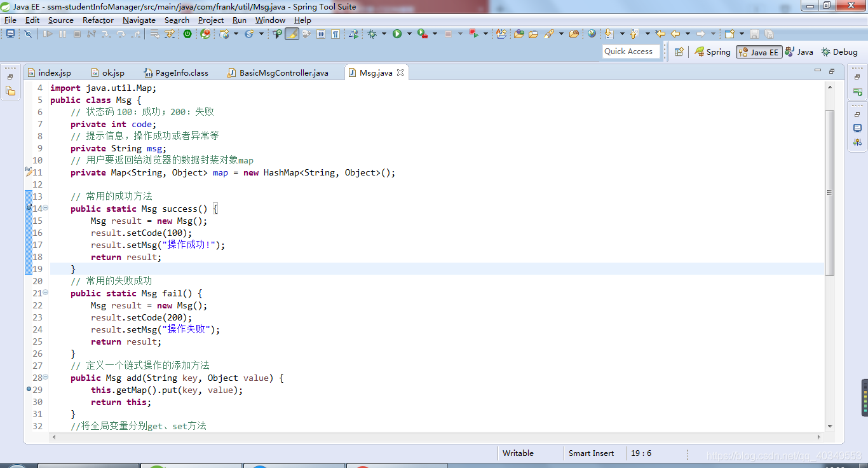Click the Last Edit Location icon
868x468 pixels.
click(x=660, y=34)
